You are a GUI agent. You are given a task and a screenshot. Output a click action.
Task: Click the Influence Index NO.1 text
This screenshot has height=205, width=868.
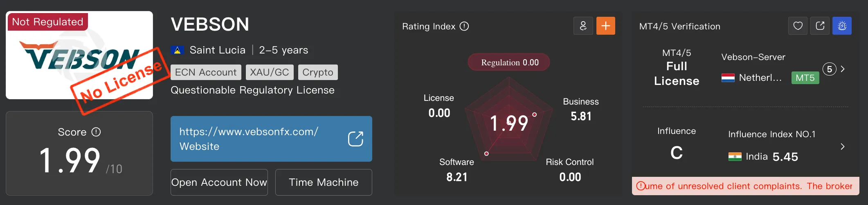pos(772,134)
